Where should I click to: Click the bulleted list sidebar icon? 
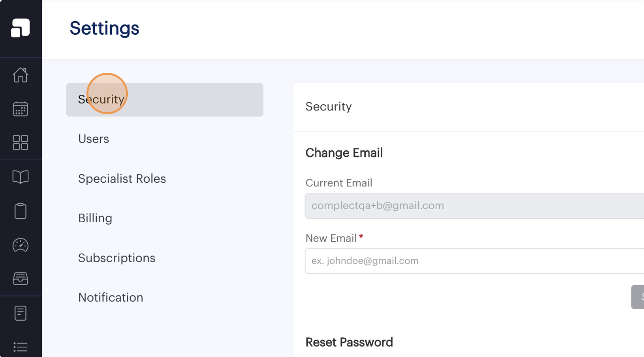[x=21, y=347]
